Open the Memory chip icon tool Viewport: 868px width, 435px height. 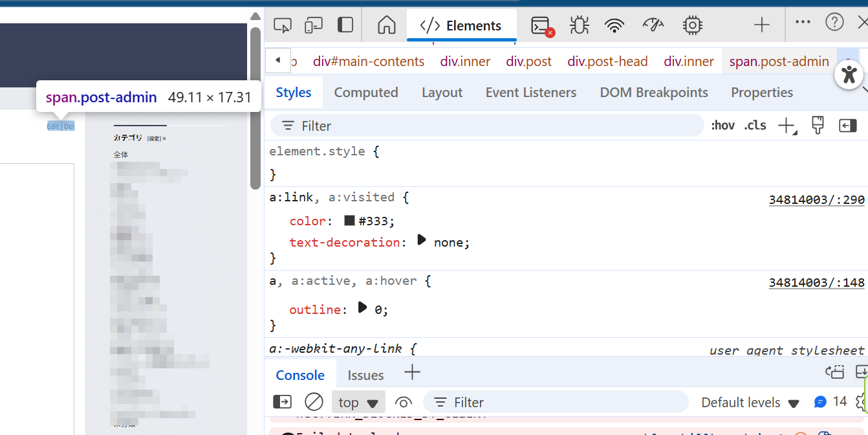pyautogui.click(x=692, y=25)
